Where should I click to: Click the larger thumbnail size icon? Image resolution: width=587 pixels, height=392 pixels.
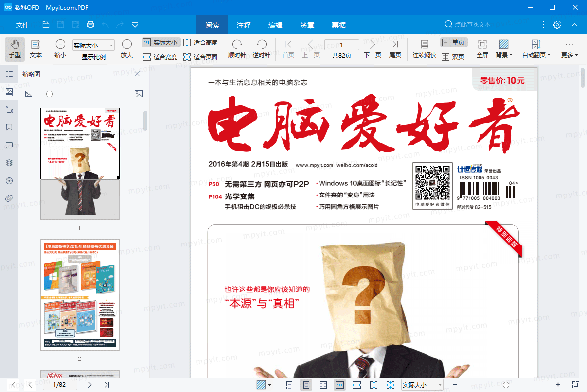click(139, 94)
